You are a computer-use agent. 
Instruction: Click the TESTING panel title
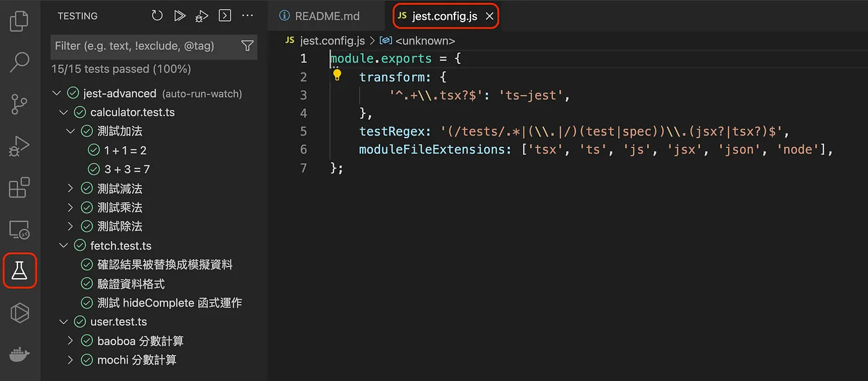pos(77,16)
